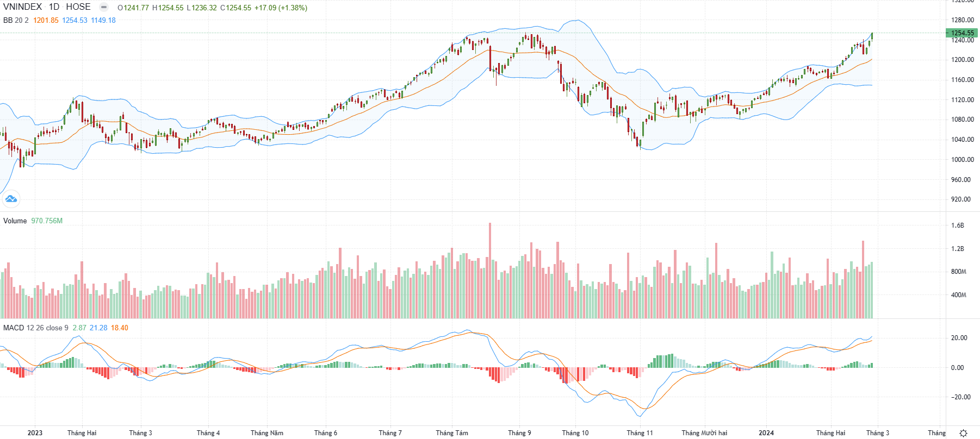Click the tallest volume bar spike

[x=489, y=270]
